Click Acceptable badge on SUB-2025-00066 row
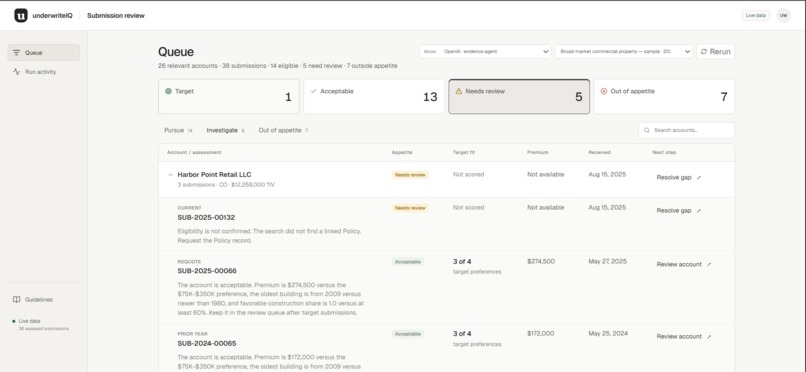Viewport: 806px width, 372px height. point(408,262)
